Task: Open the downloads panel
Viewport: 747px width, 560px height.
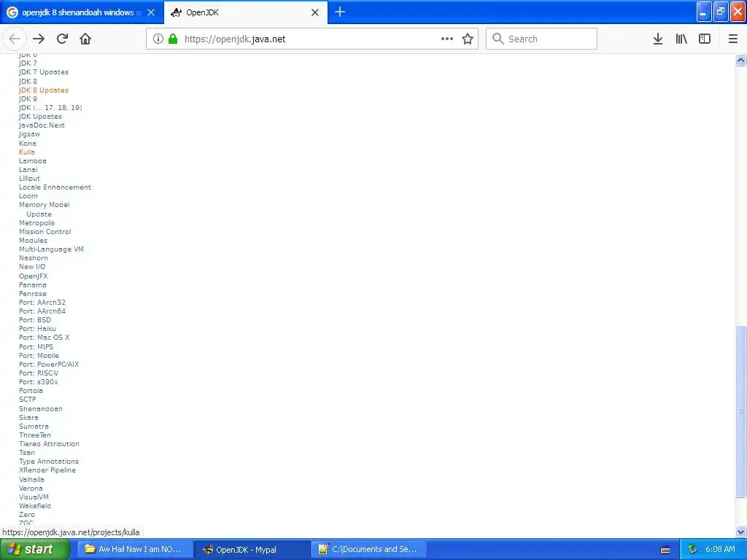Action: [658, 39]
